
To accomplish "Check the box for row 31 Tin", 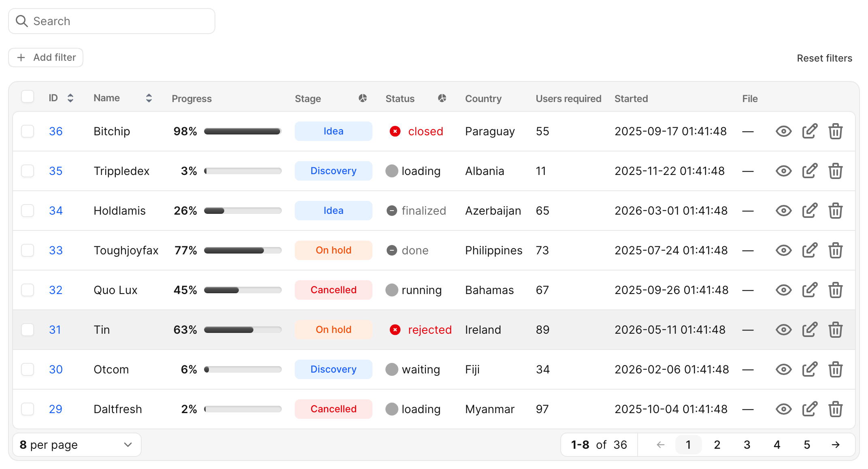I will (x=28, y=330).
